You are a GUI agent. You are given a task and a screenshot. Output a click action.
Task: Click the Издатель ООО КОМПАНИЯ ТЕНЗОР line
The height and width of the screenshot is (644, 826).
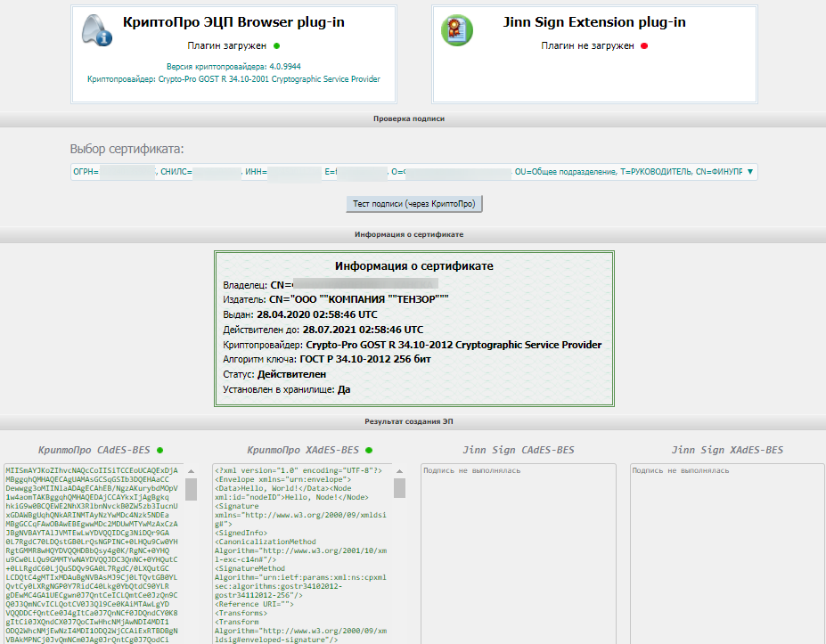[336, 299]
